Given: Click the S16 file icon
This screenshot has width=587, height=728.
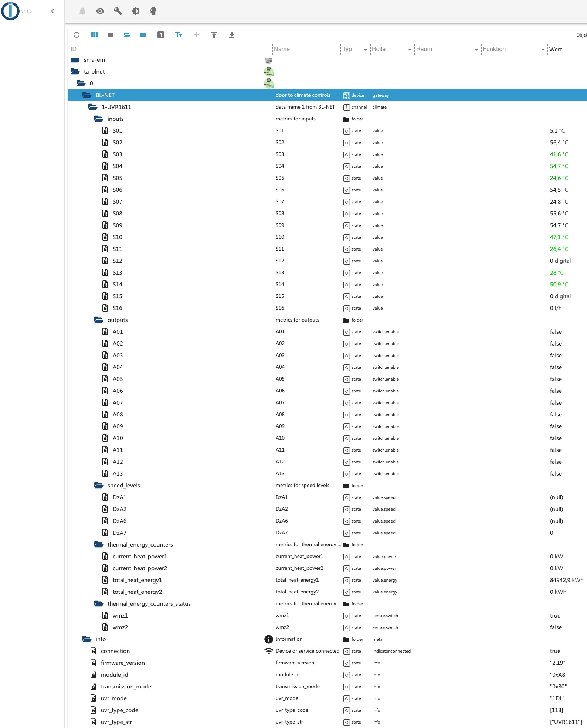Looking at the screenshot, I should tap(105, 308).
